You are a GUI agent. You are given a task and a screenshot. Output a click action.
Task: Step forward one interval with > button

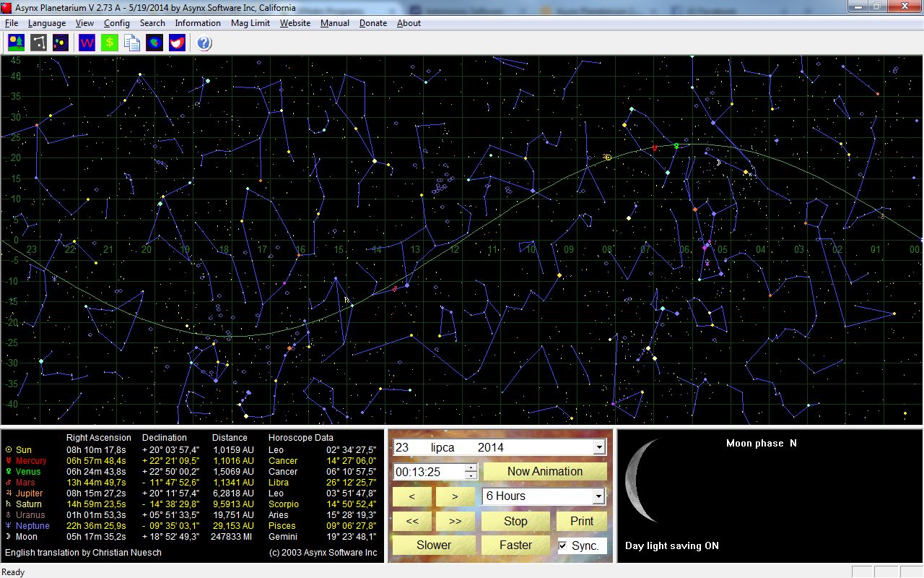tap(455, 497)
